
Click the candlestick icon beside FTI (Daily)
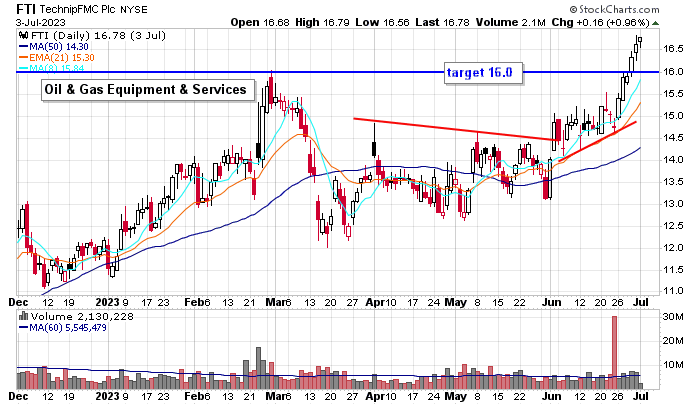(23, 35)
